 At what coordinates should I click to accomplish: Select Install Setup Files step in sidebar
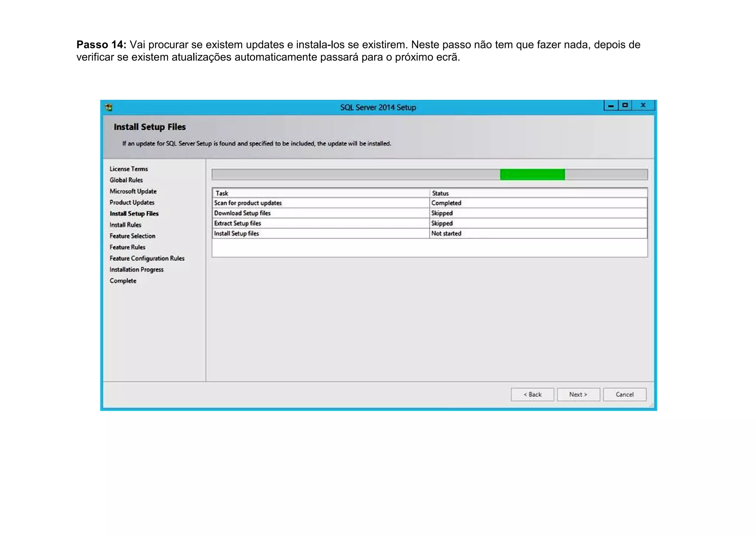click(134, 214)
